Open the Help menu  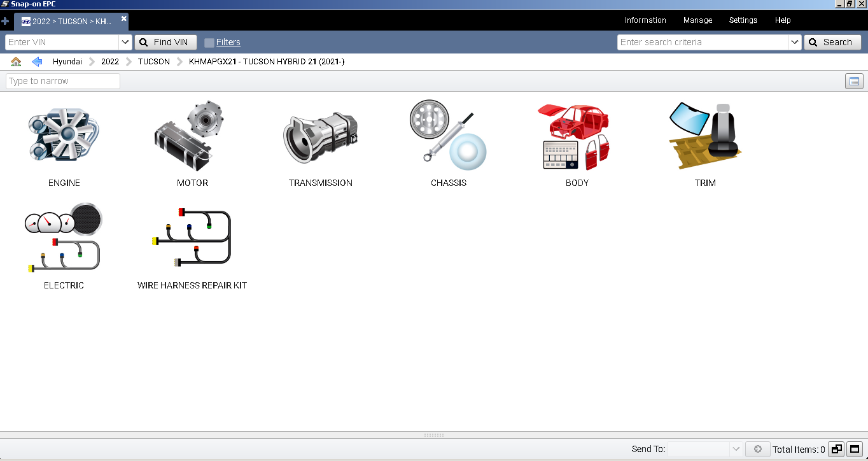coord(783,20)
